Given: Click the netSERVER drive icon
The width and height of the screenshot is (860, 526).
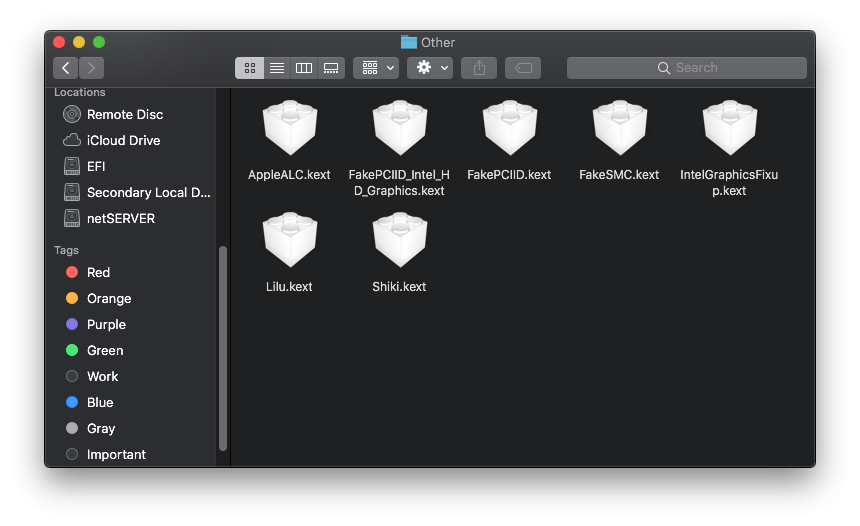Looking at the screenshot, I should (x=72, y=218).
